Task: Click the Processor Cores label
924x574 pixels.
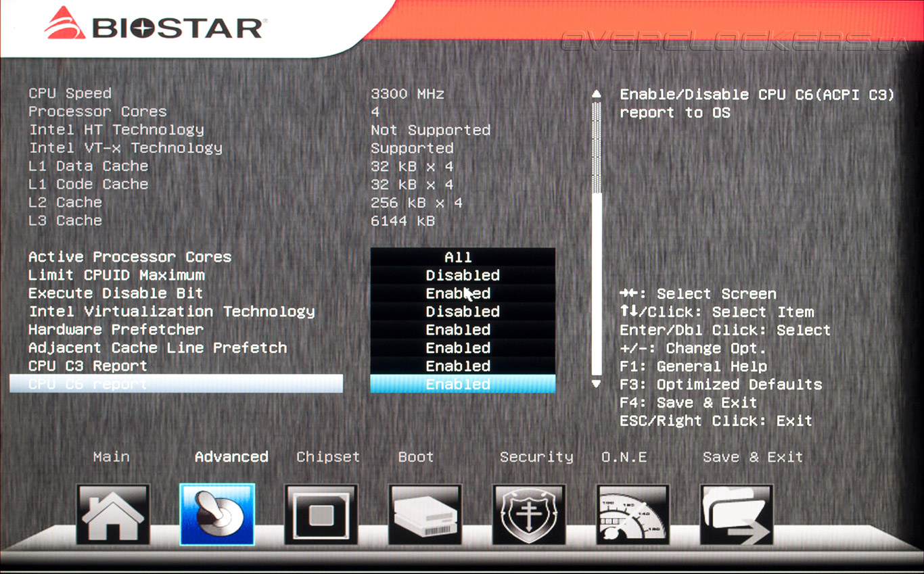Action: [97, 112]
